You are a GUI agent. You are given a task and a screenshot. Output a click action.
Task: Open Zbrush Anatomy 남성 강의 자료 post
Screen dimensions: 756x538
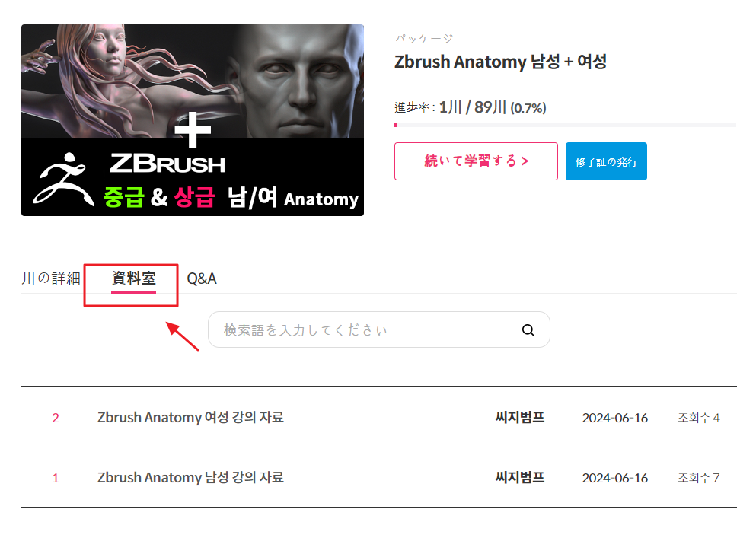tap(190, 477)
